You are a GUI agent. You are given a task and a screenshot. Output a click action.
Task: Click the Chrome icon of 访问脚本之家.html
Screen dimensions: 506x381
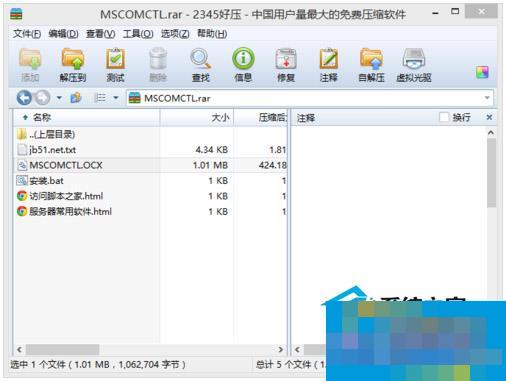tap(22, 196)
